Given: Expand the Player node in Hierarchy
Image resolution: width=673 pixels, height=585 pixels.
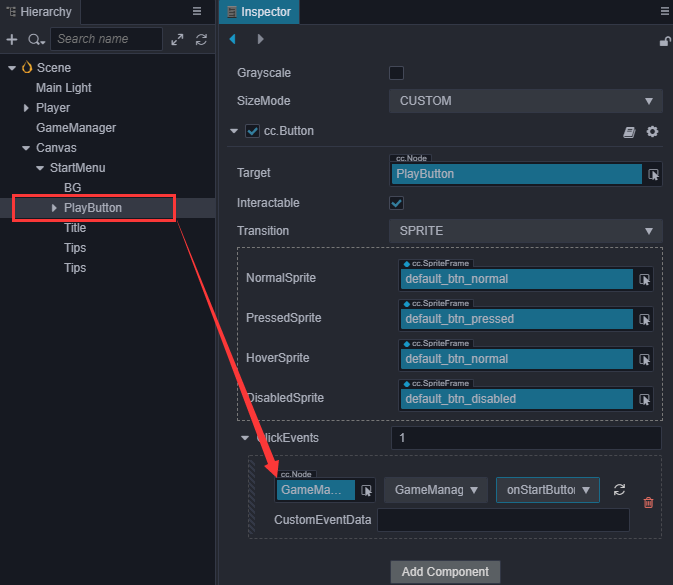Looking at the screenshot, I should point(27,108).
